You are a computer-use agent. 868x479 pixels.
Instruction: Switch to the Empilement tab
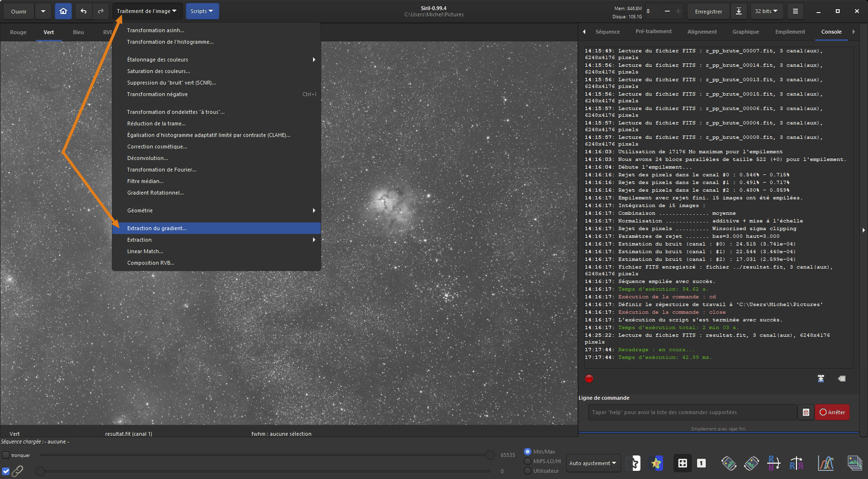[x=790, y=32]
